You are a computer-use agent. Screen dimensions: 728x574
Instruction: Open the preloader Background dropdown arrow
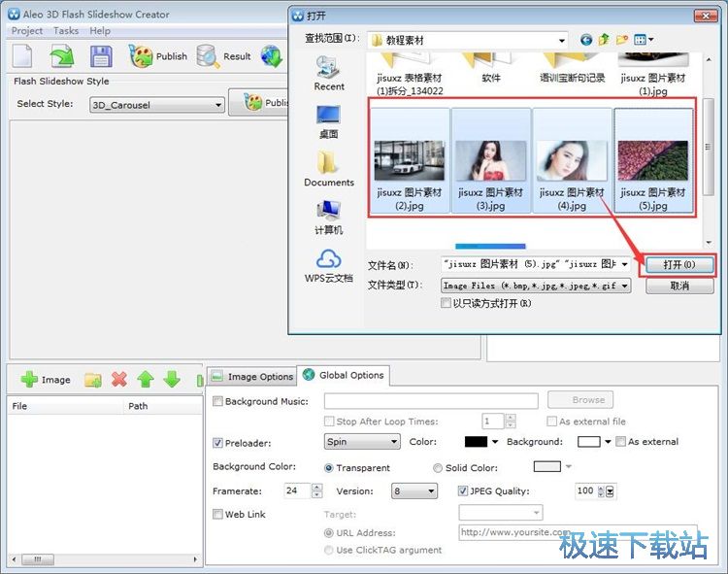click(x=608, y=442)
